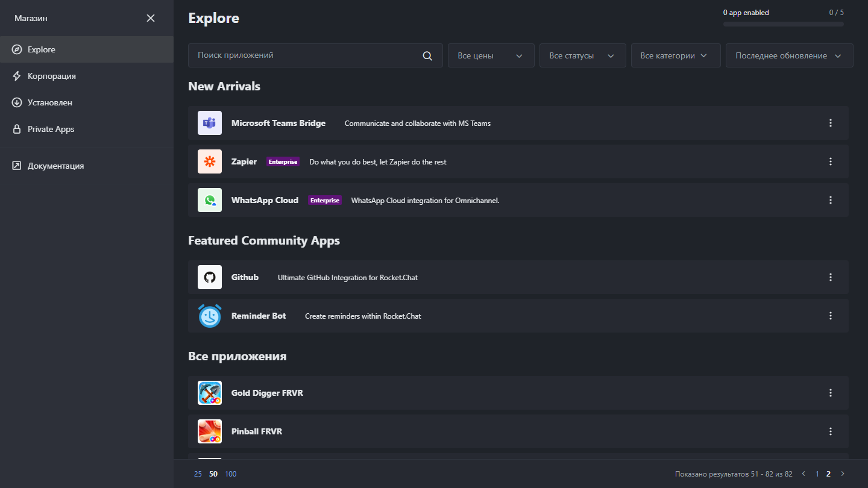Expand the Все статусы dropdown
Screen dimensions: 868x488
[583, 55]
